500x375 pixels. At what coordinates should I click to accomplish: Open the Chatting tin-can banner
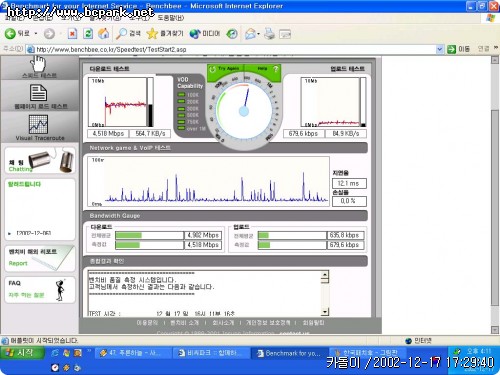(40, 161)
